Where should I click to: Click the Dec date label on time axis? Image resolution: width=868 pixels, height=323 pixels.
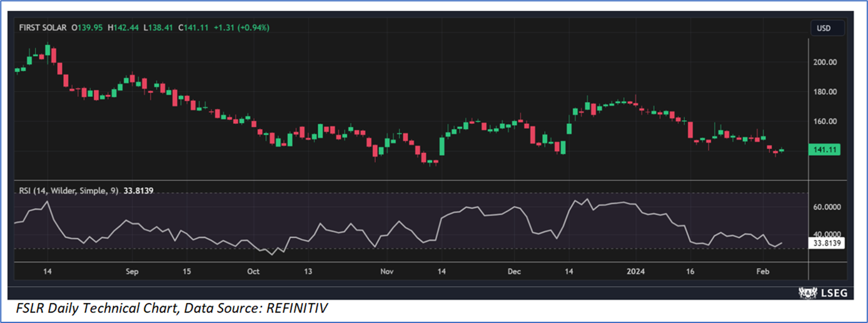click(514, 272)
